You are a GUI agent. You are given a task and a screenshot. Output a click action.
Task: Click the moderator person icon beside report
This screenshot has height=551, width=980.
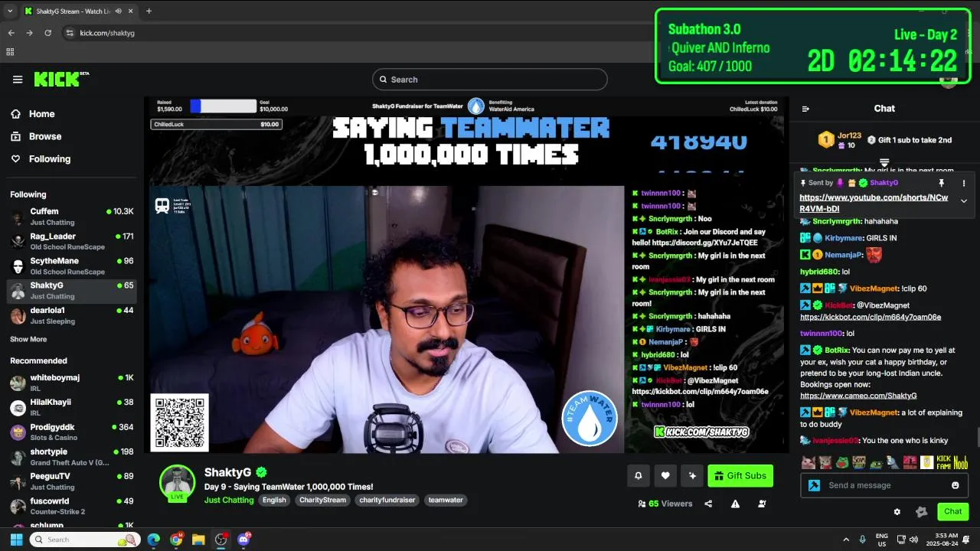[x=762, y=504]
